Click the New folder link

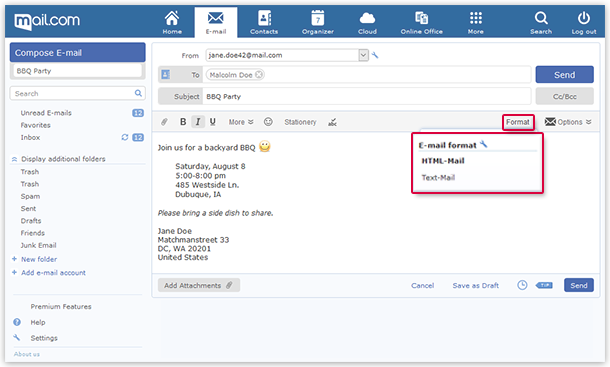39,259
